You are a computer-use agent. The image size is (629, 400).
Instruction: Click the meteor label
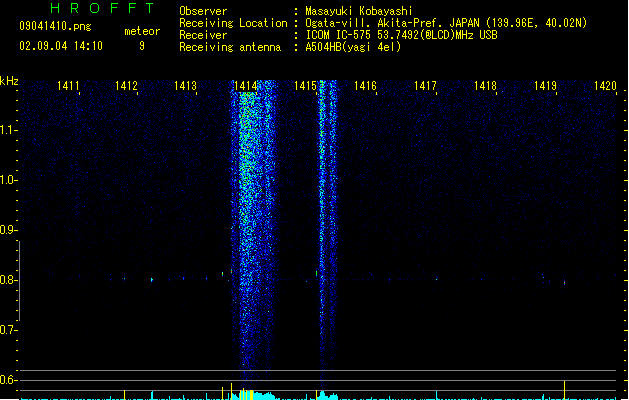142,31
